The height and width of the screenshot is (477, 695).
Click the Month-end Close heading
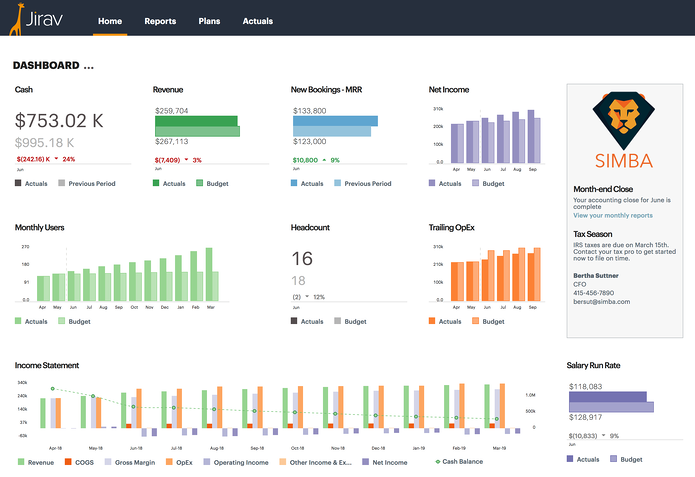tap(603, 189)
